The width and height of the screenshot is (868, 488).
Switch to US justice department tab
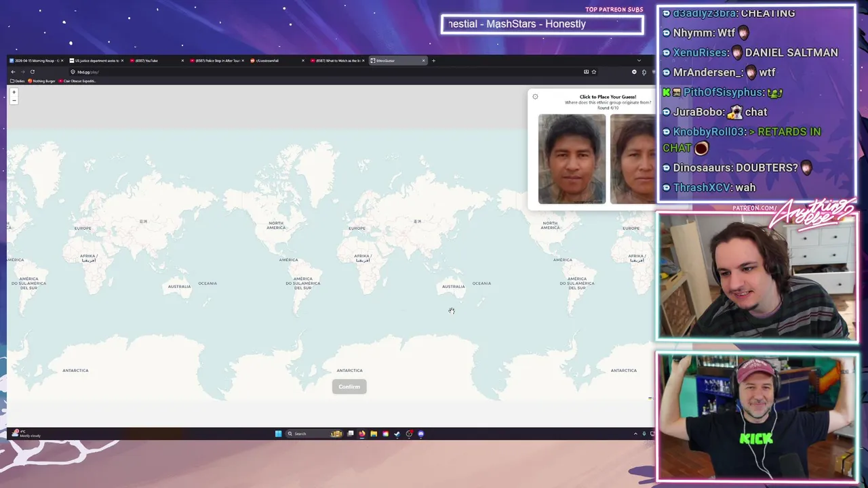(x=96, y=60)
